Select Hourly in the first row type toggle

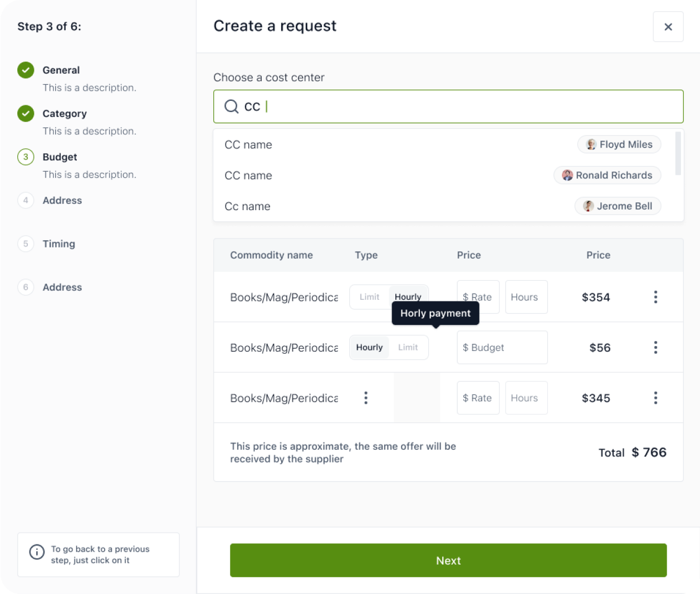tap(408, 297)
